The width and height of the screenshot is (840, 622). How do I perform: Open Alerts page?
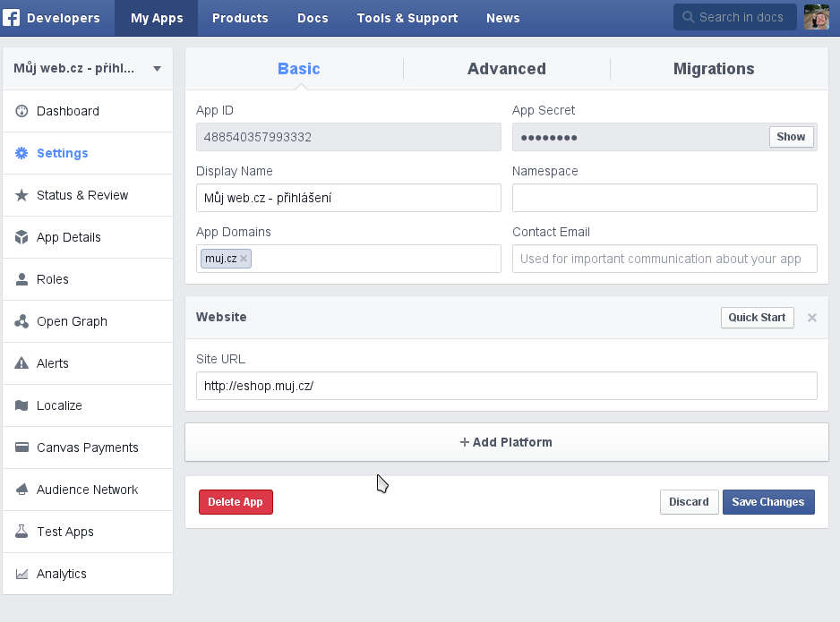pyautogui.click(x=88, y=363)
